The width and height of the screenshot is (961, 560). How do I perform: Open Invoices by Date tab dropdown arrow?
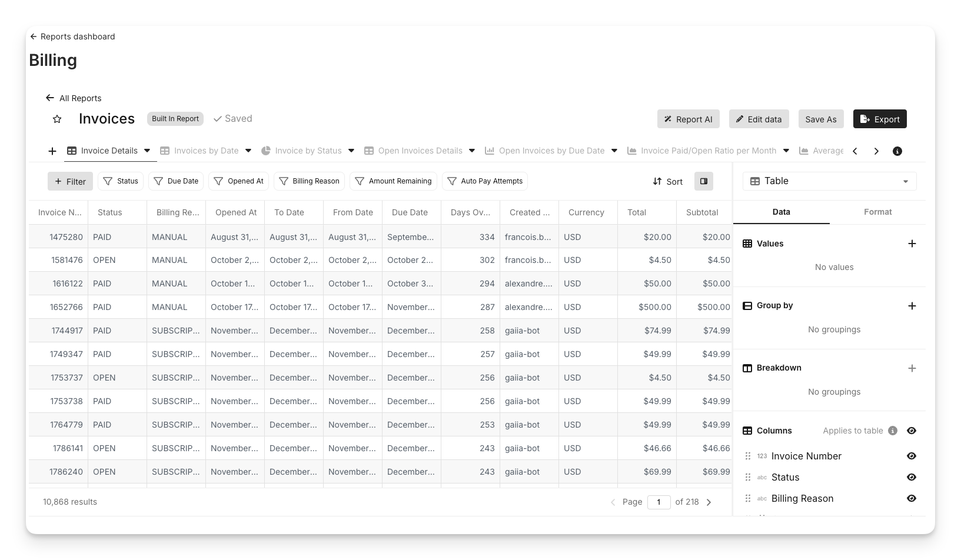tap(248, 151)
